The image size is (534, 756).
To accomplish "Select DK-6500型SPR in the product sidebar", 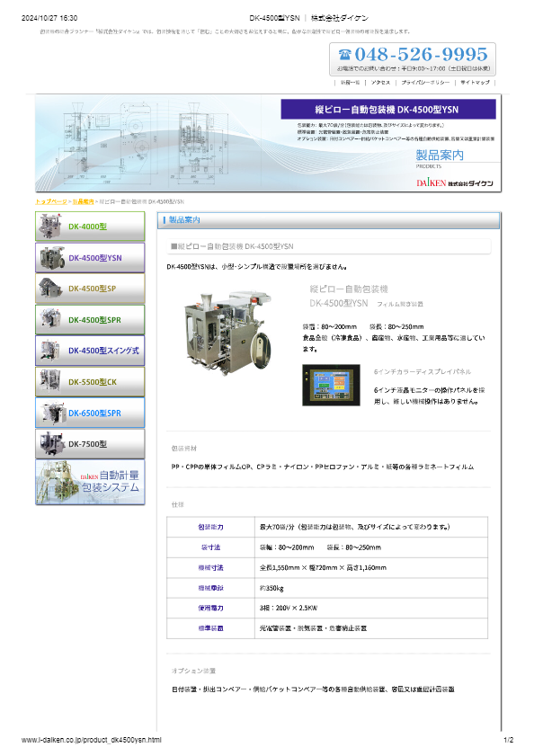I will point(90,413).
